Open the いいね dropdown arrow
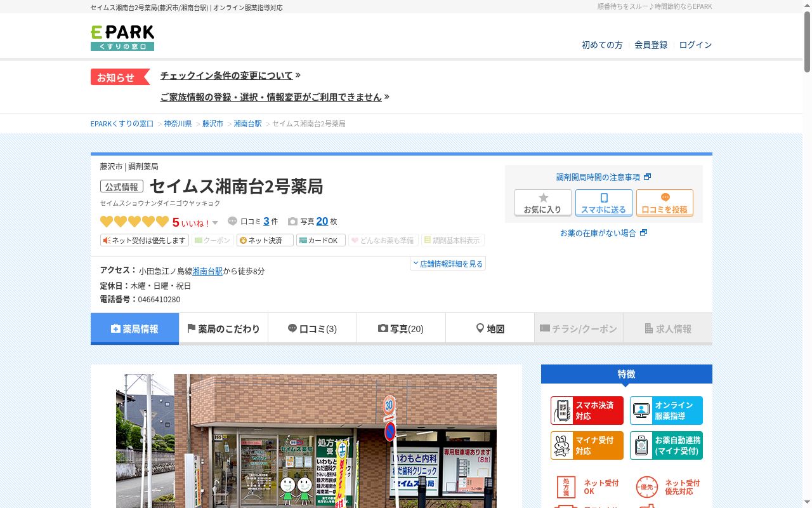Image resolution: width=812 pixels, height=508 pixels. pos(215,222)
